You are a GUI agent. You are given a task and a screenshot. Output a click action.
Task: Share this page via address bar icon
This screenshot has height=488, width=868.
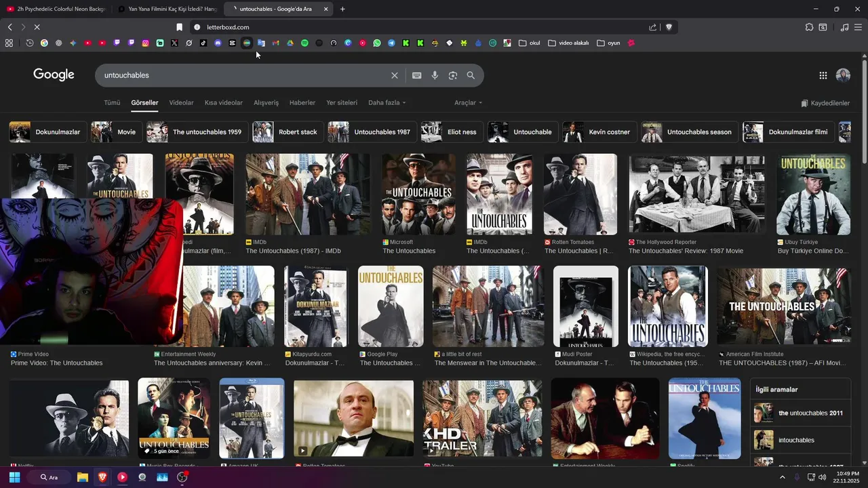[652, 27]
